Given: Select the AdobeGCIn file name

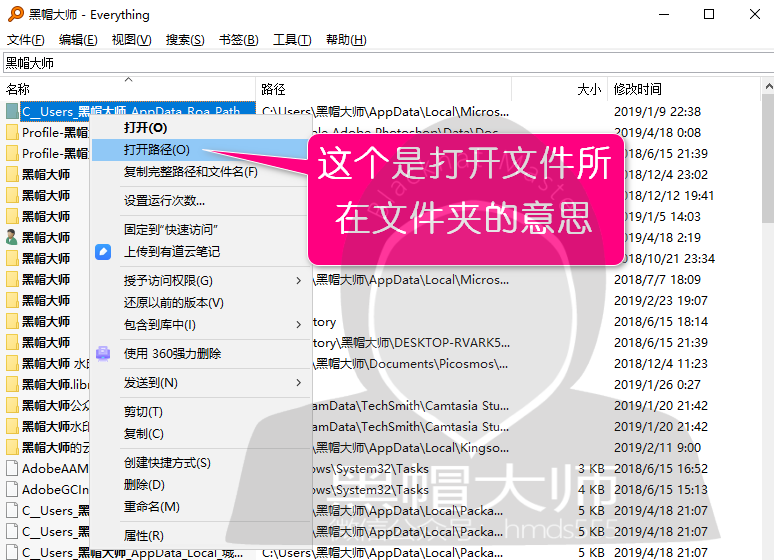Looking at the screenshot, I should [55, 490].
